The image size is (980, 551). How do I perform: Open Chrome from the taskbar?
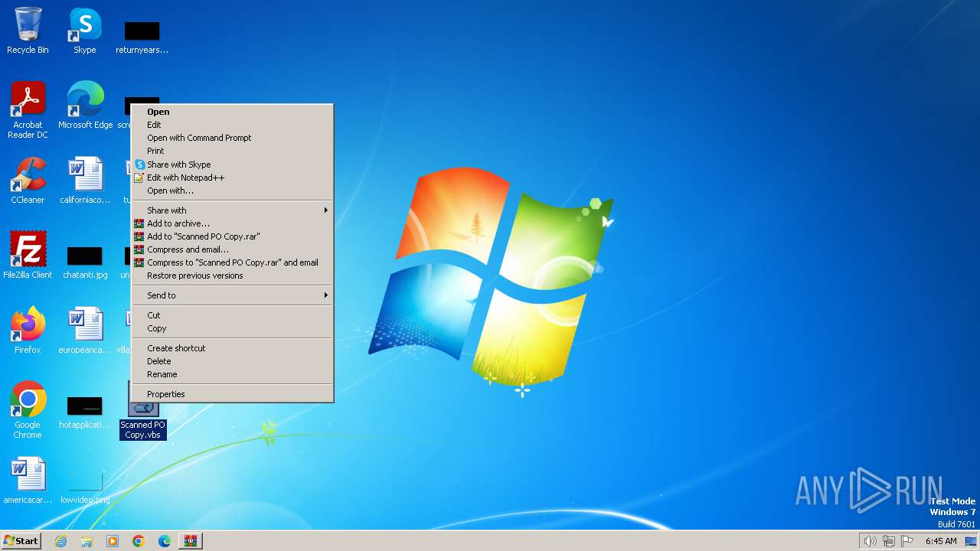pyautogui.click(x=139, y=541)
